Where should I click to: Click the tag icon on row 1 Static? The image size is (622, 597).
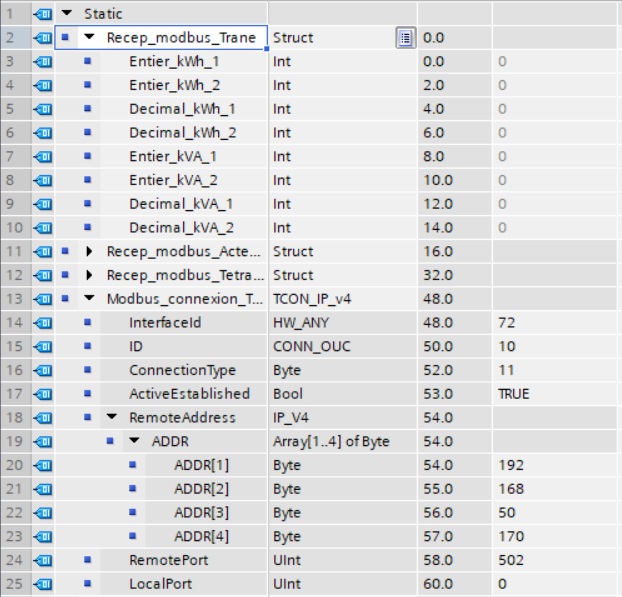(x=44, y=14)
